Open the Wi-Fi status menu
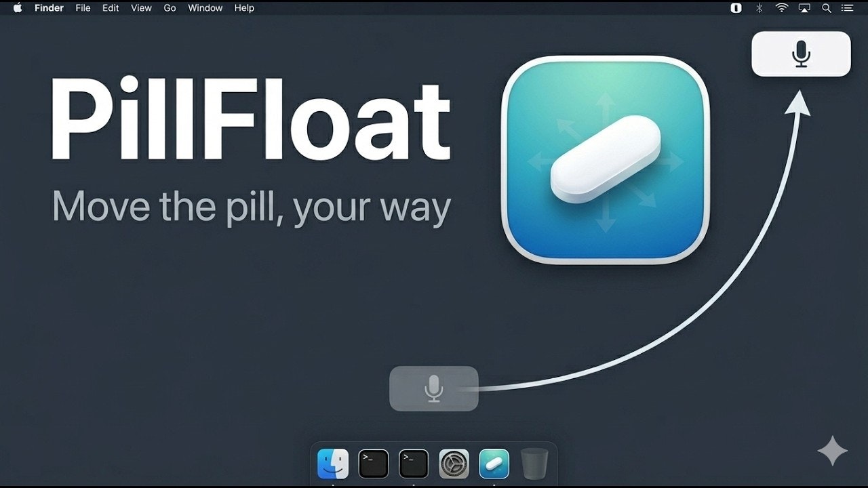 click(x=782, y=8)
